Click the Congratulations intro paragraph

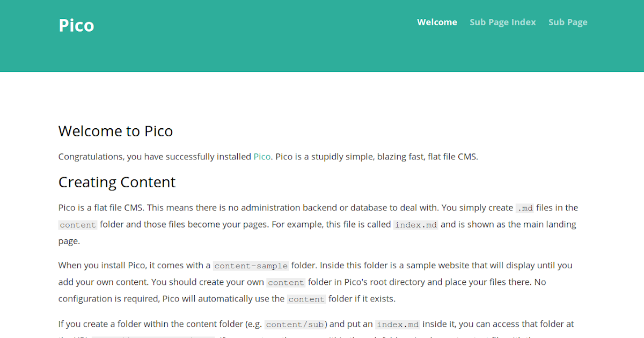tap(161, 157)
